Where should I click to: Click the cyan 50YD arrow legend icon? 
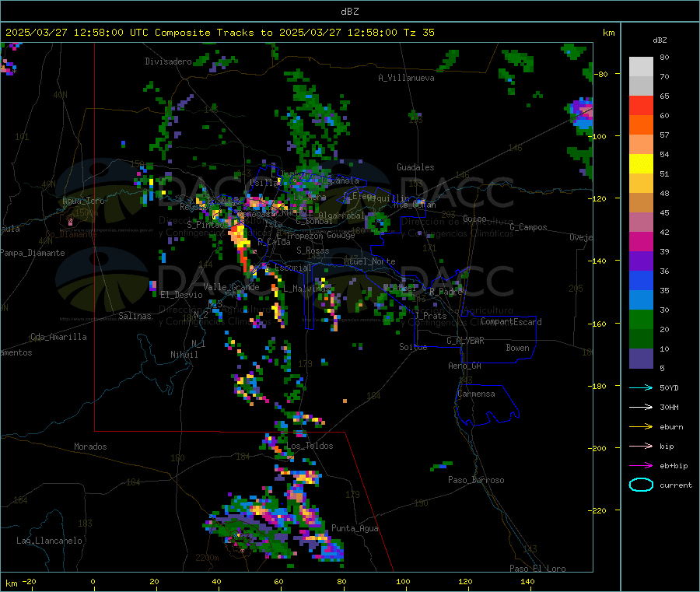click(x=641, y=387)
